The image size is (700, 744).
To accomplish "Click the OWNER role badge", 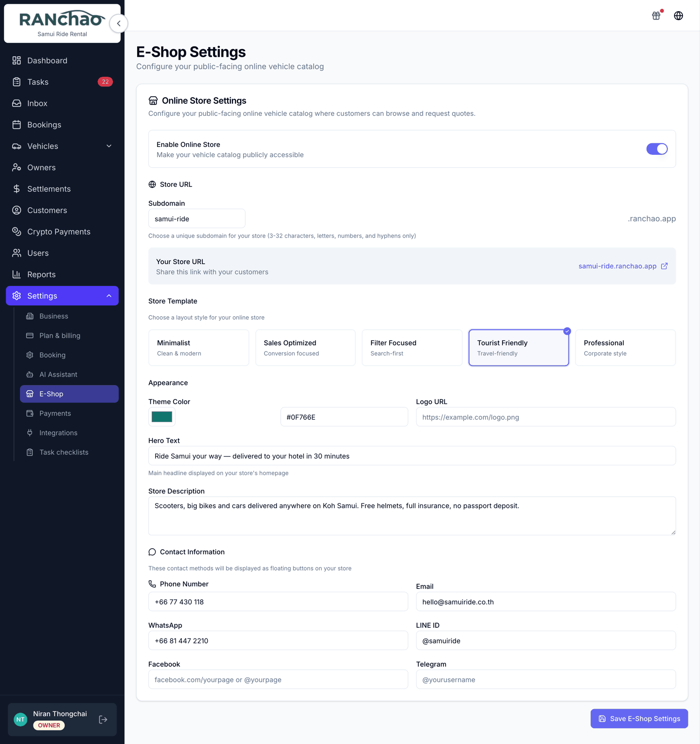I will pos(49,725).
